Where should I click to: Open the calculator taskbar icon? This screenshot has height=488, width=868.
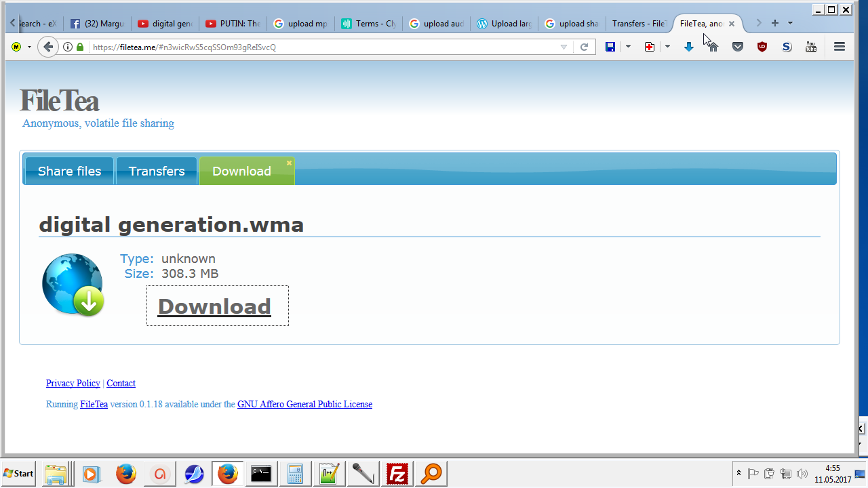[296, 474]
